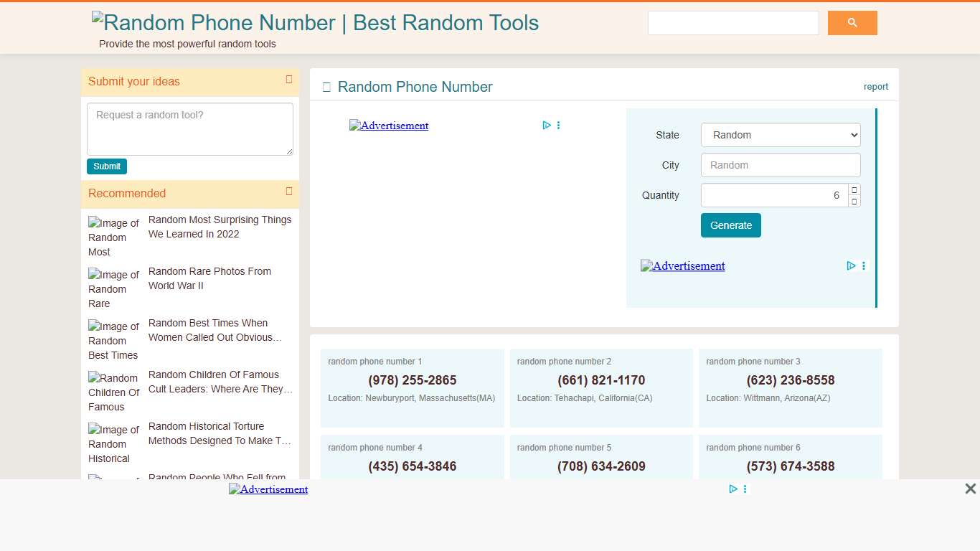Click the AdChoices icon on the bottom banner ad
The image size is (980, 551).
click(733, 489)
